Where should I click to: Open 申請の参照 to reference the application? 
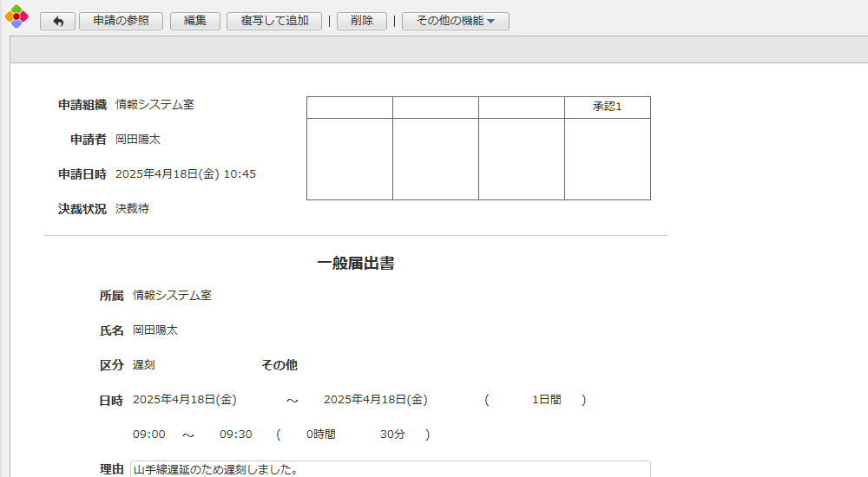tap(121, 21)
